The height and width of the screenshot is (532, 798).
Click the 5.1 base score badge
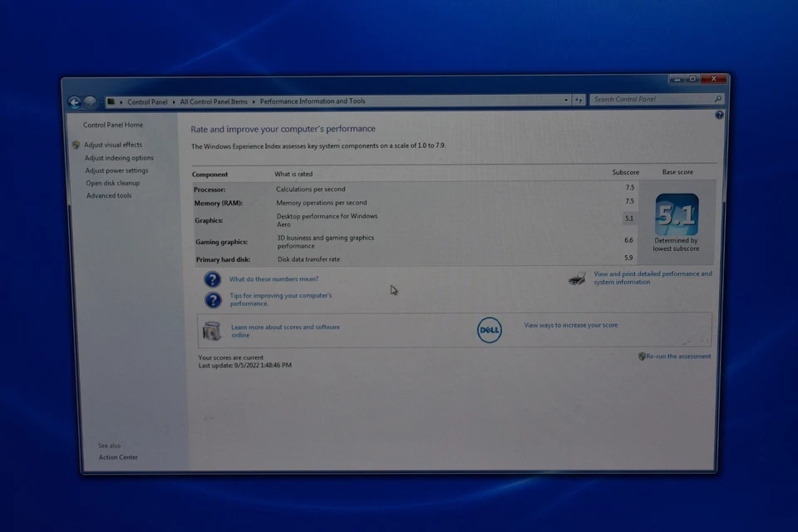676,215
